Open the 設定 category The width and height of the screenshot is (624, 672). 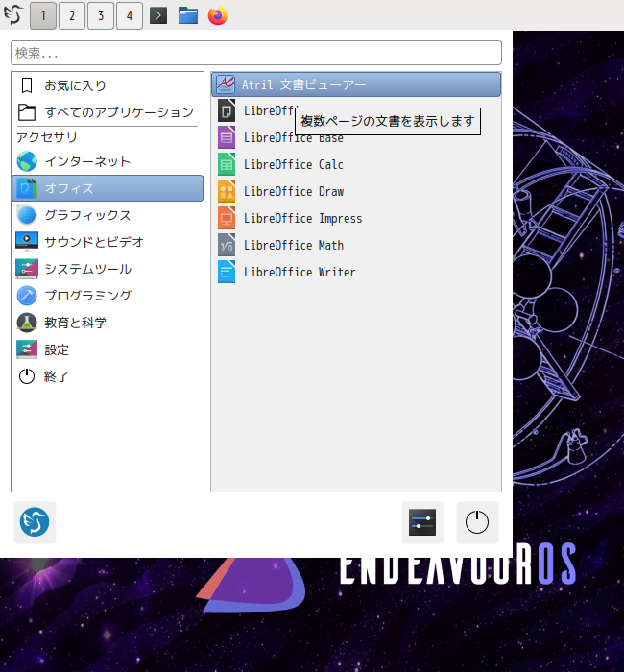click(x=108, y=349)
